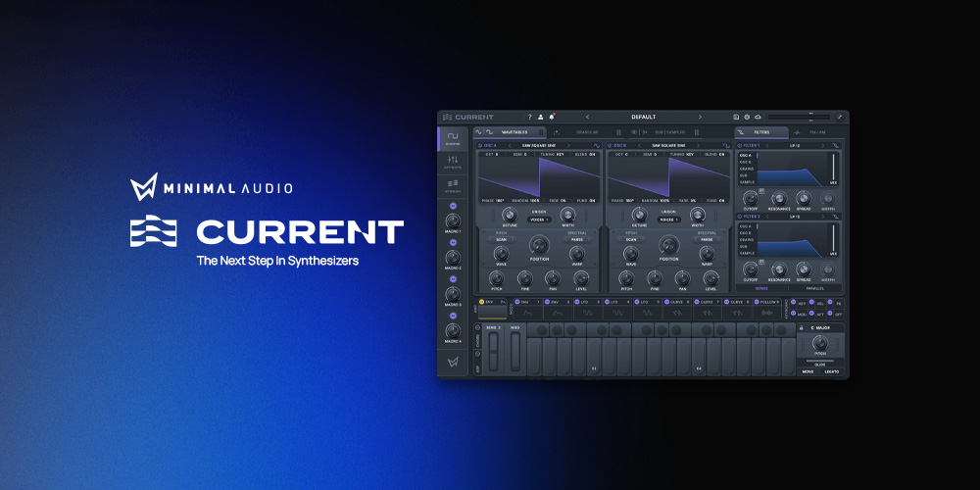Open the Stream page in sidebar
The height and width of the screenshot is (490, 980).
pyautogui.click(x=453, y=185)
